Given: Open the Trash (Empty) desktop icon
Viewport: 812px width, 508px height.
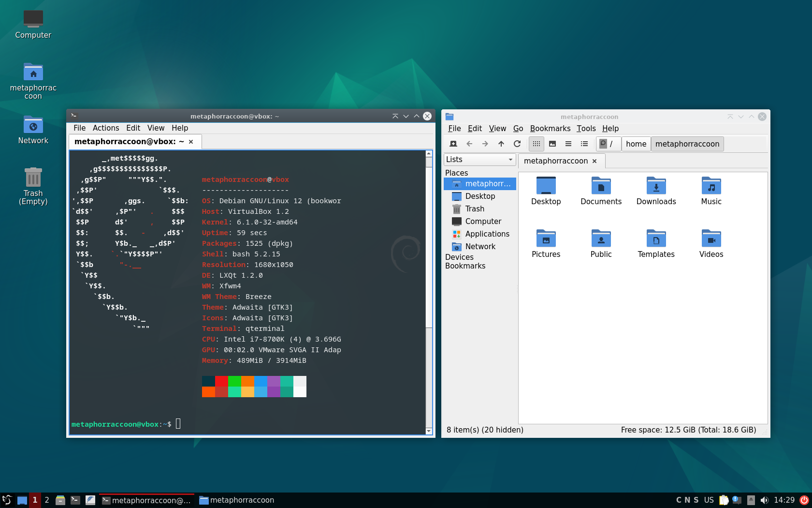Looking at the screenshot, I should [x=33, y=186].
